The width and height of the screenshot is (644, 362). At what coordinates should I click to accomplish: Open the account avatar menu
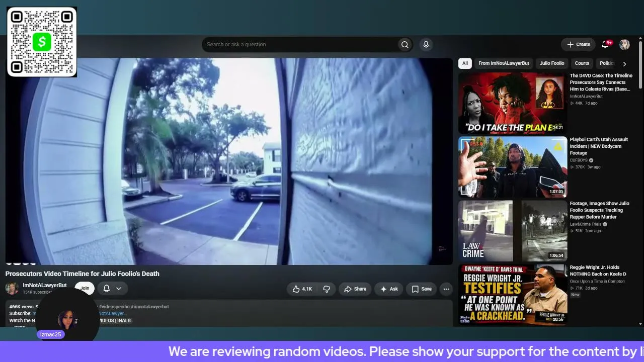[x=624, y=45]
